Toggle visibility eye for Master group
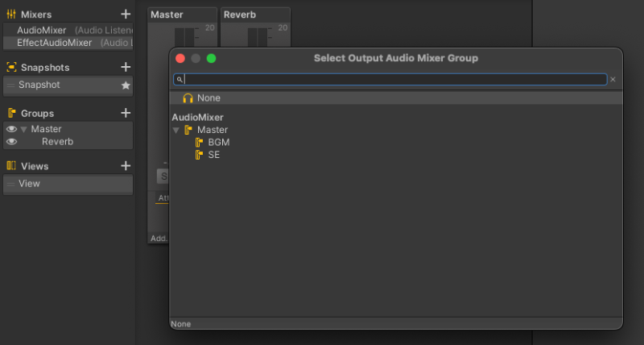Viewport: 644px width, 345px height. click(11, 129)
